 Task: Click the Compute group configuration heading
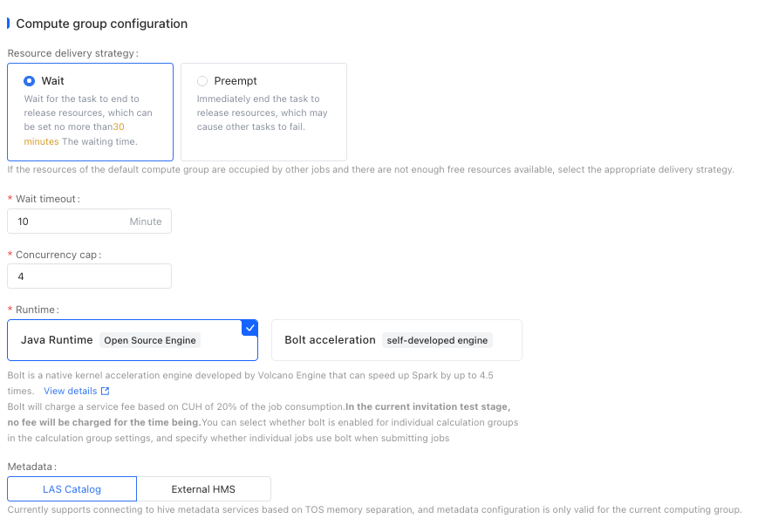pos(102,24)
